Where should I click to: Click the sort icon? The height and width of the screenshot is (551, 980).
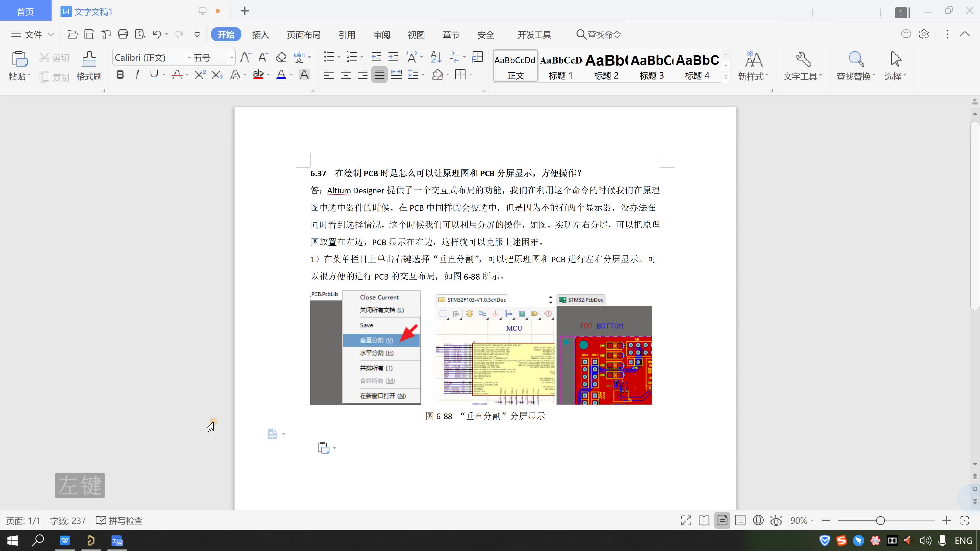pyautogui.click(x=436, y=57)
